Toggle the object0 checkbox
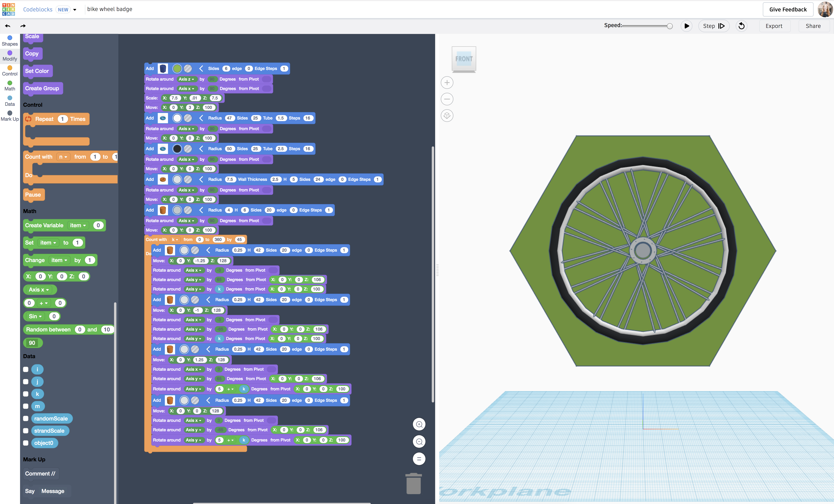The width and height of the screenshot is (834, 504). tap(26, 443)
